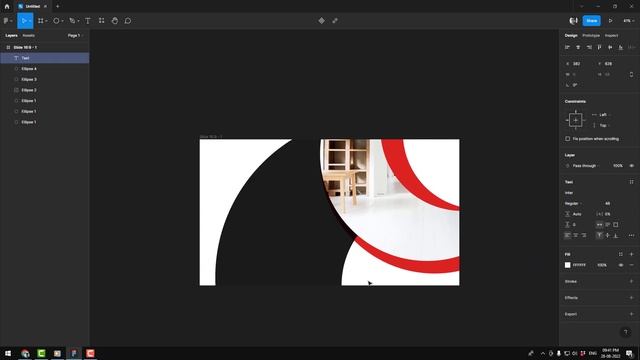The width and height of the screenshot is (640, 360).
Task: Click text align bottom icon
Action: pyautogui.click(x=616, y=236)
